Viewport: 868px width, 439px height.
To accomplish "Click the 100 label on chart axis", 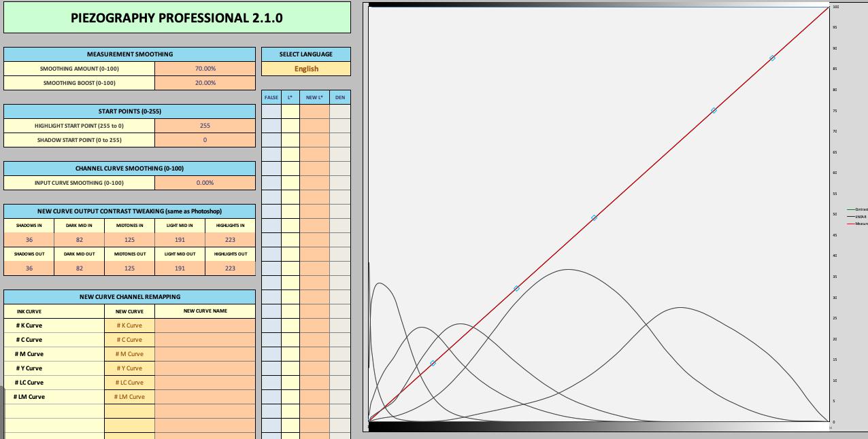I will pos(836,7).
